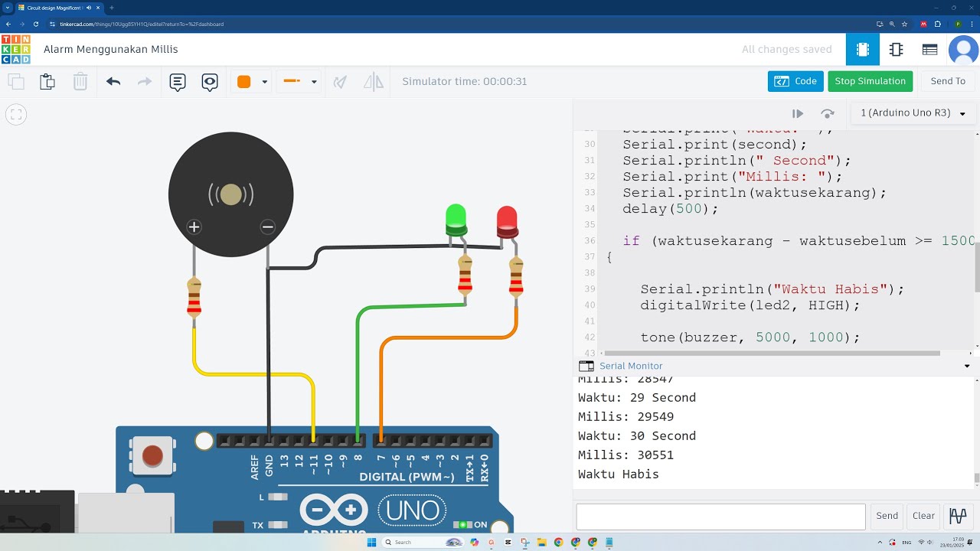Viewport: 980px width, 551px height.
Task: Click the serial monitor Send button
Action: click(887, 516)
